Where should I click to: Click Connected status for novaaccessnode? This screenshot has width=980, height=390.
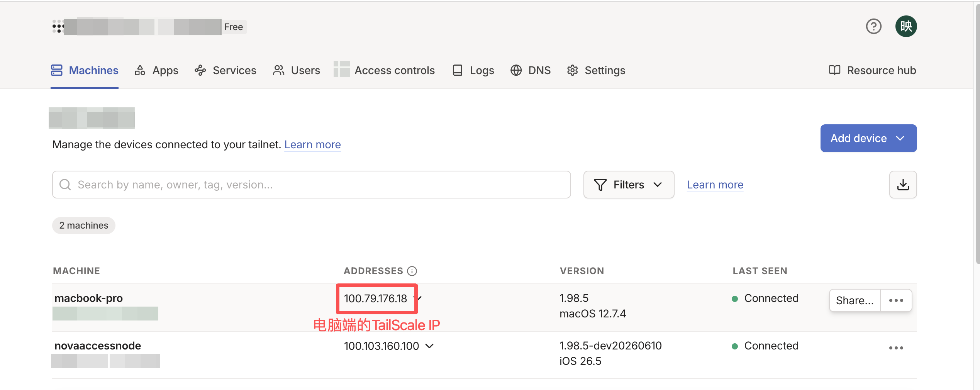765,346
